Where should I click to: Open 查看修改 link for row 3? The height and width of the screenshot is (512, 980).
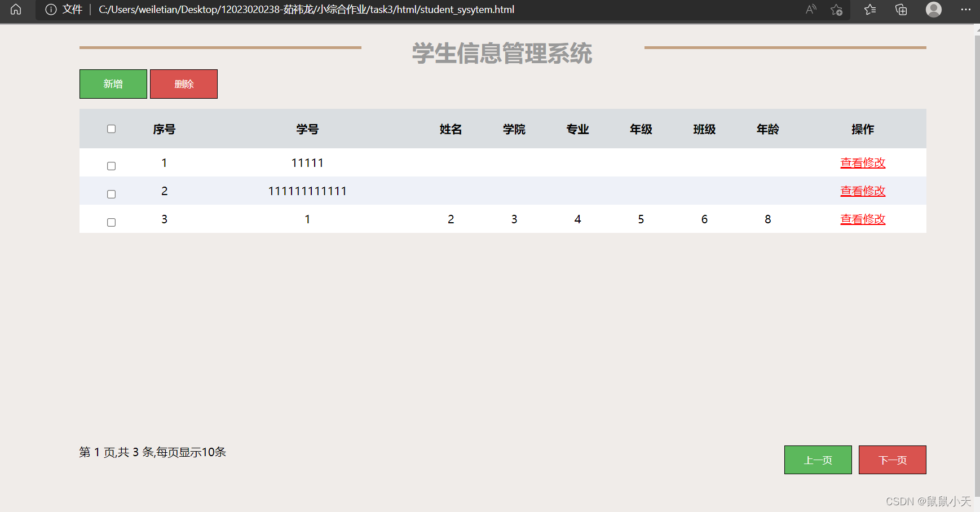[x=863, y=219]
